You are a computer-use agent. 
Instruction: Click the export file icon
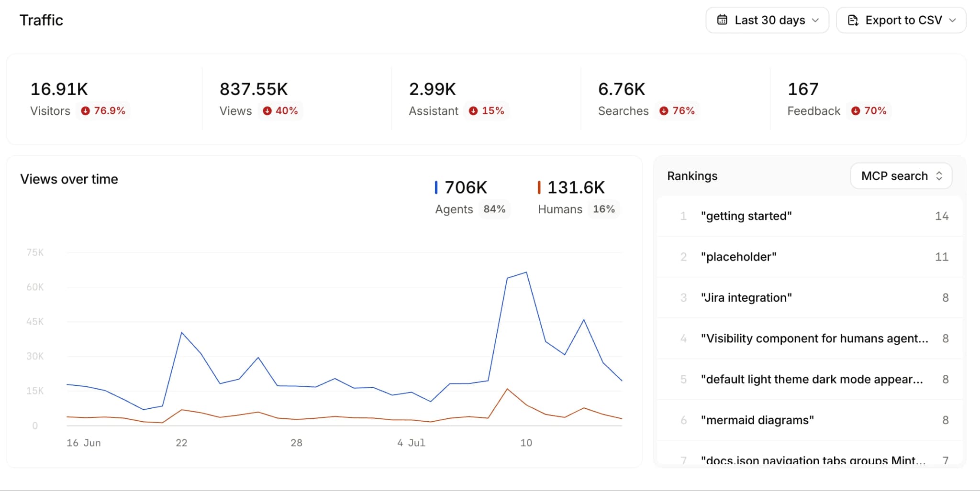point(853,20)
